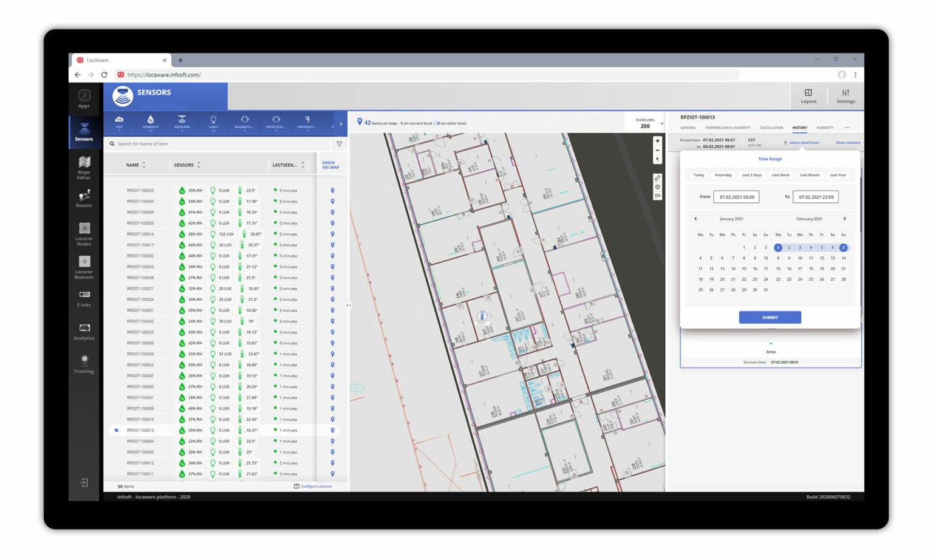The height and width of the screenshot is (560, 933).
Task: Open the Locator Beacons sidebar section
Action: click(x=84, y=268)
